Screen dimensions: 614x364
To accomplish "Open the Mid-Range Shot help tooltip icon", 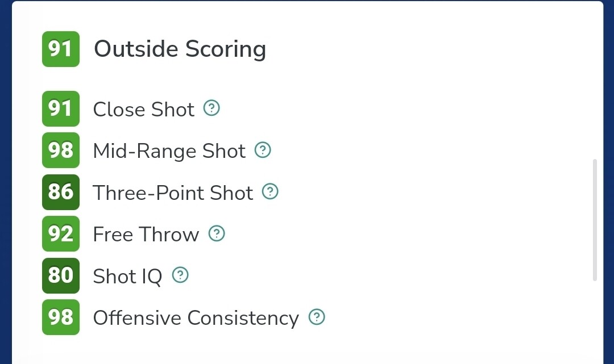I will [262, 150].
